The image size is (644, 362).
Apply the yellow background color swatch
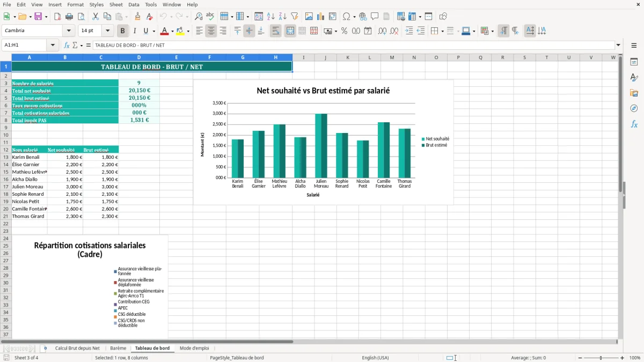180,31
